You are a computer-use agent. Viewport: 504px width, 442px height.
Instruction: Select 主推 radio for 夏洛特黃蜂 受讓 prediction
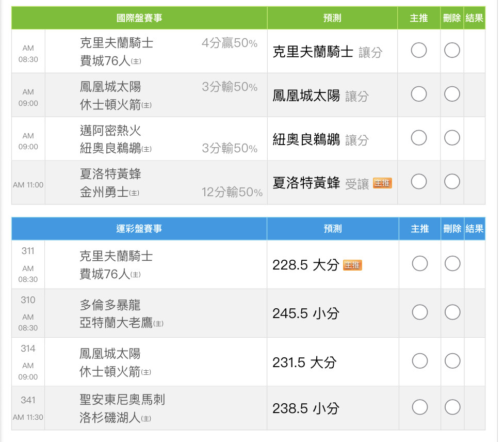tap(418, 182)
